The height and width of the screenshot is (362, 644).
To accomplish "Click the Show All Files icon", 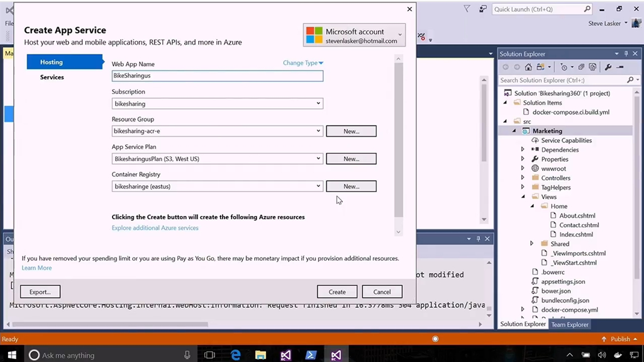I will 592,67.
